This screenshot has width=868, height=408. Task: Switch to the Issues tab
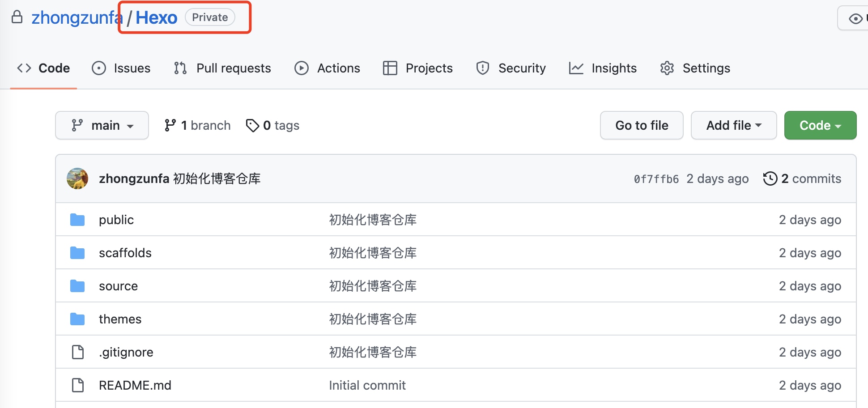pyautogui.click(x=121, y=68)
